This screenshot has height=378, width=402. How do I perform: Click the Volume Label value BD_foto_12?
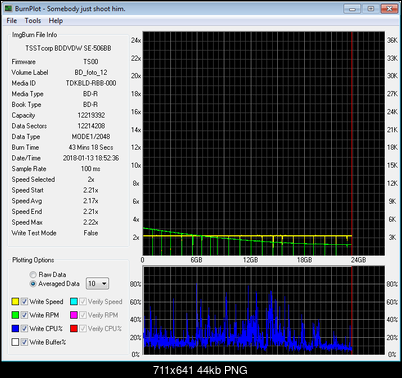pos(91,72)
